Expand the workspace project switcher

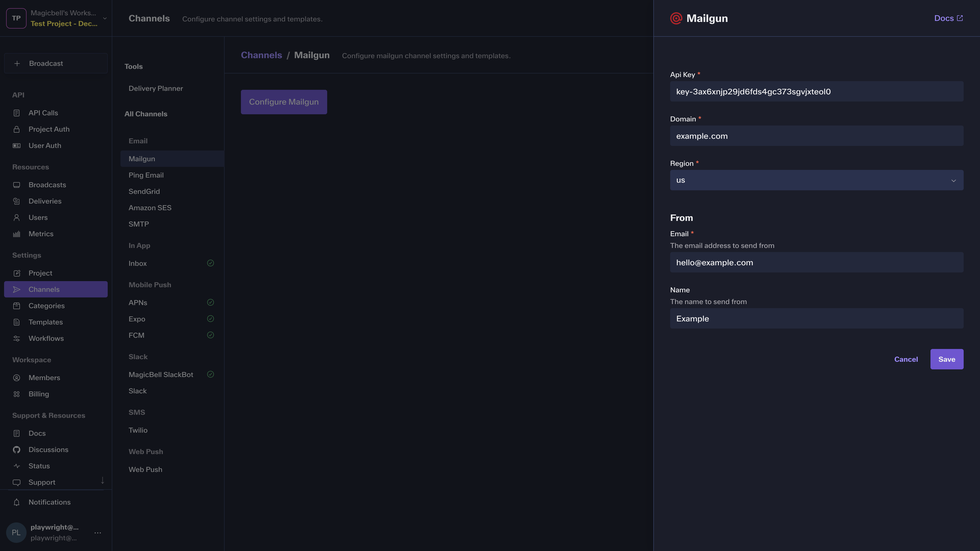105,18
